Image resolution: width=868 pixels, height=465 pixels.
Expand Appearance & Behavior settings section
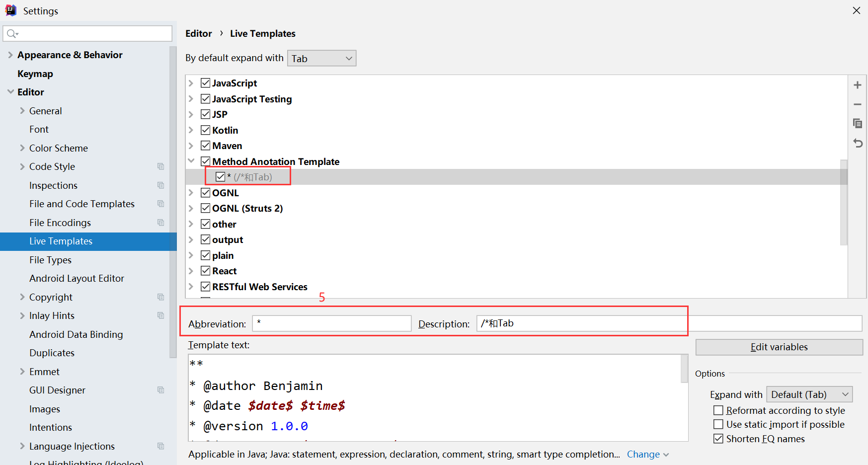pyautogui.click(x=10, y=55)
